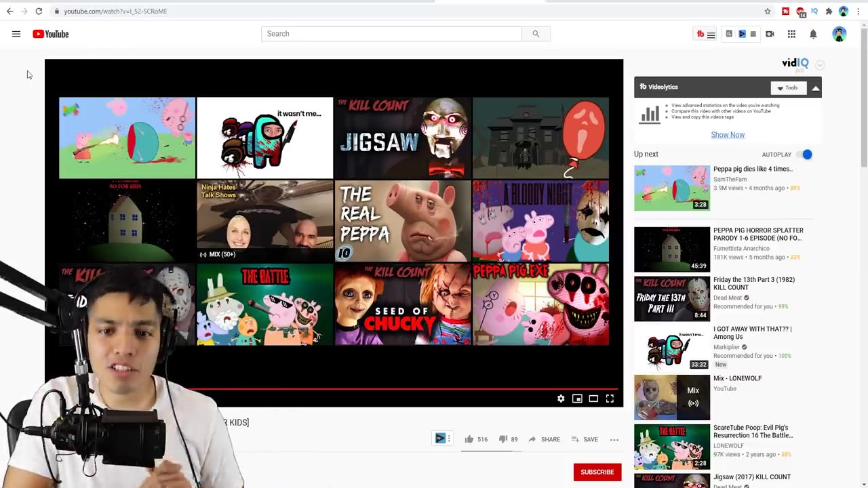Open the vidIQ list menu icon
868x488 pixels.
tap(753, 34)
